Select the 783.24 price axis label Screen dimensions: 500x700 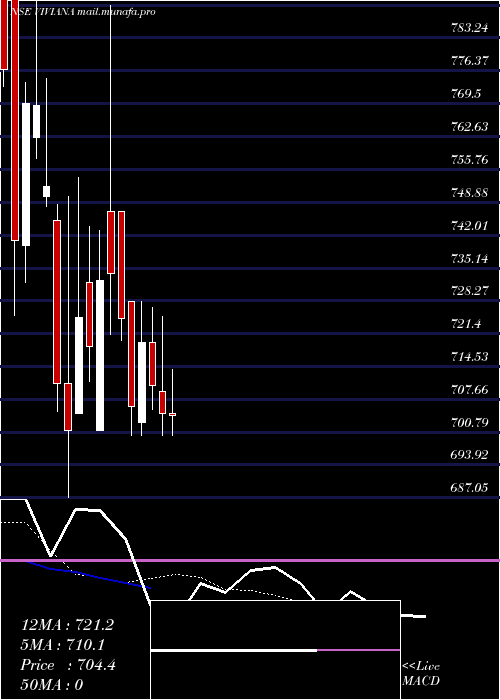tap(469, 28)
